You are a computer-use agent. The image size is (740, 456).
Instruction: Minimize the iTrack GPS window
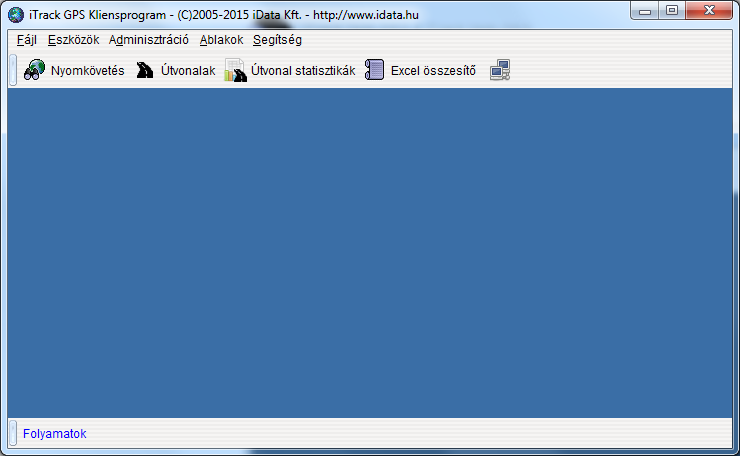coord(645,10)
